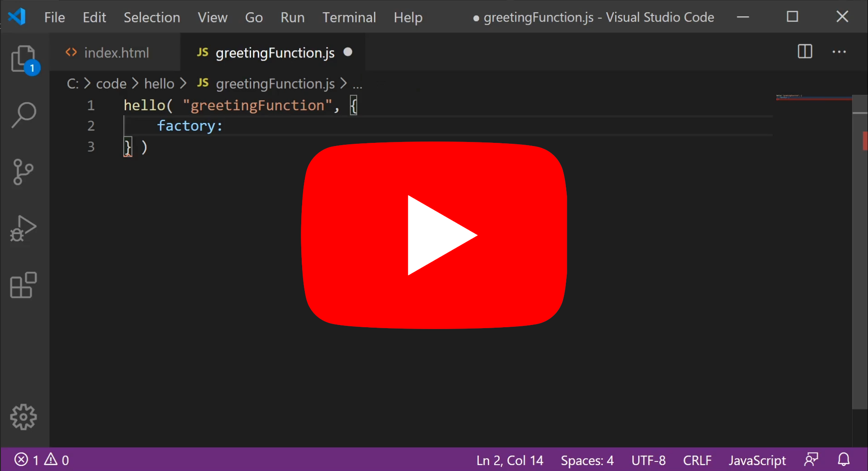The width and height of the screenshot is (868, 471).
Task: Open the Run menu
Action: 292,17
